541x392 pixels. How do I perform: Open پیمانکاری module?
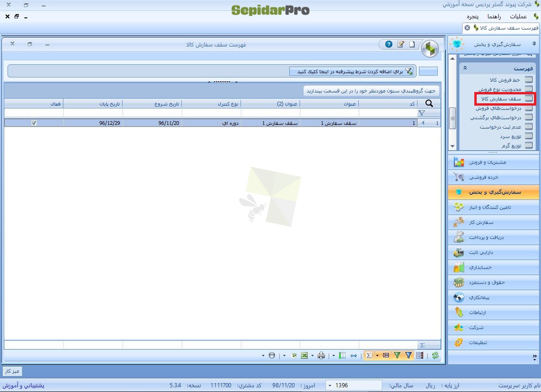coord(494,297)
